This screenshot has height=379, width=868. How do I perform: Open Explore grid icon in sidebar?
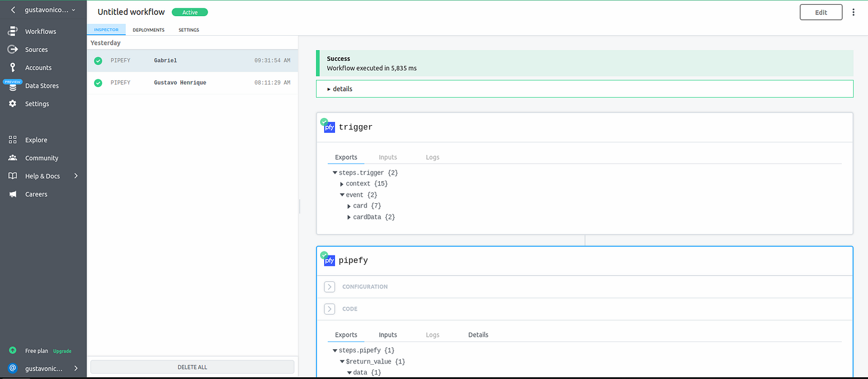13,140
